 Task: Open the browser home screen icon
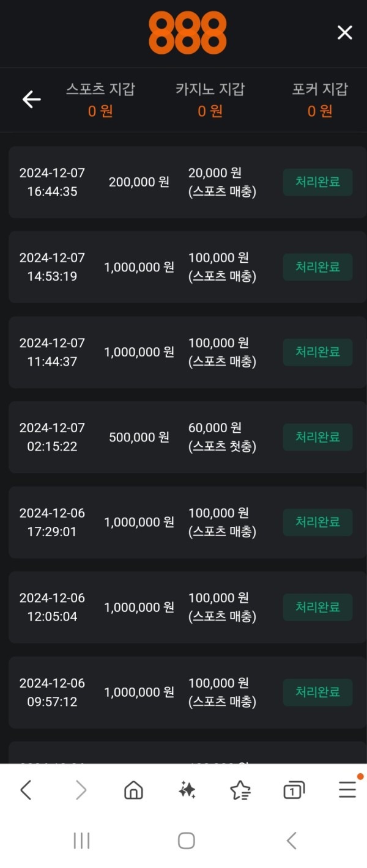click(x=133, y=789)
